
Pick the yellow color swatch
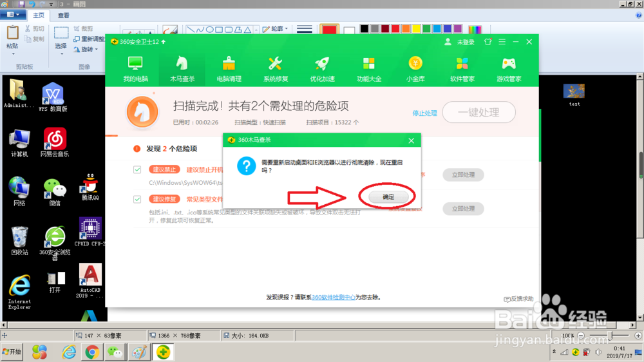tap(416, 28)
